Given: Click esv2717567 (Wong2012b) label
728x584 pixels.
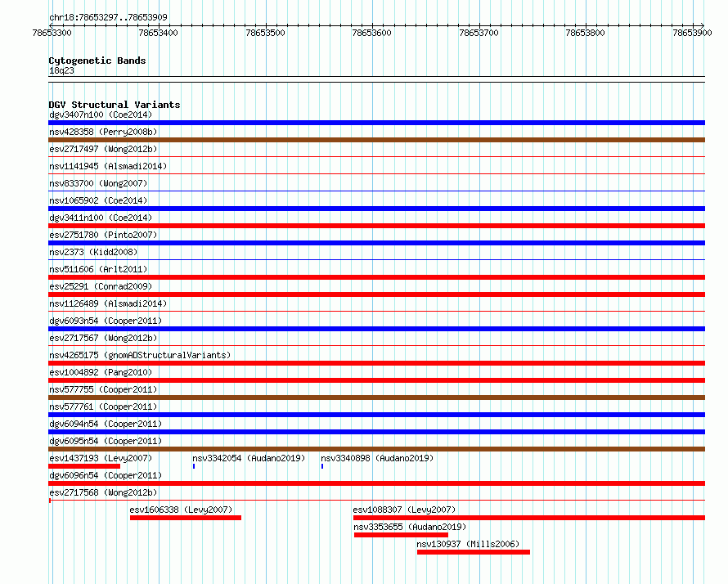Looking at the screenshot, I should coord(103,338).
